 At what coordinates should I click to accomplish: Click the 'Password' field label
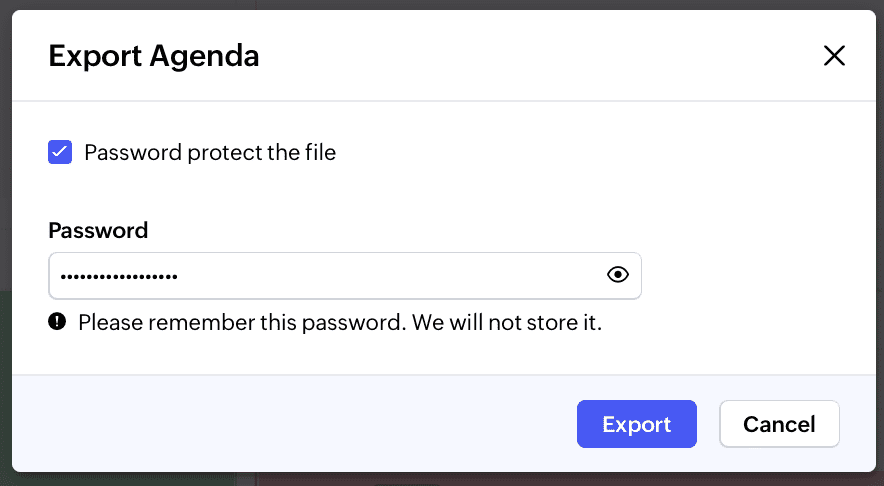98,230
